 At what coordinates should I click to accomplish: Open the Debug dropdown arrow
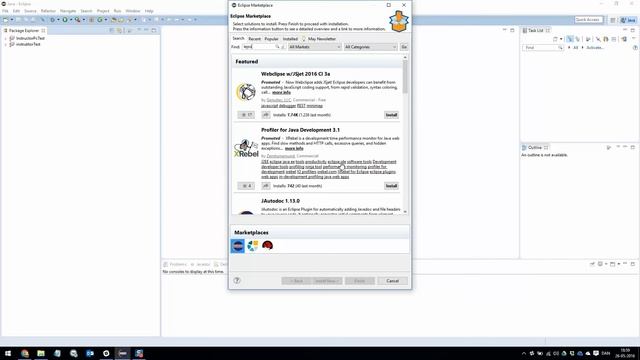pyautogui.click(x=58, y=20)
